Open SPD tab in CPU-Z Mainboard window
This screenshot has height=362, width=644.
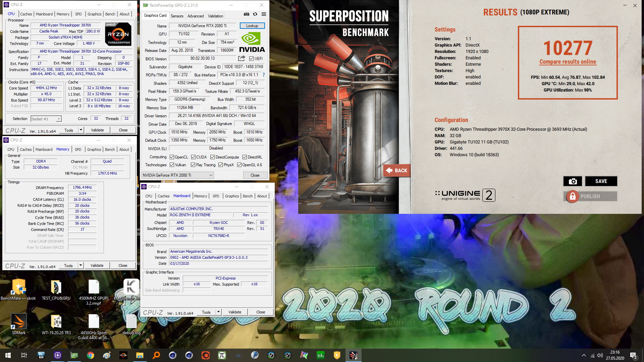216,196
